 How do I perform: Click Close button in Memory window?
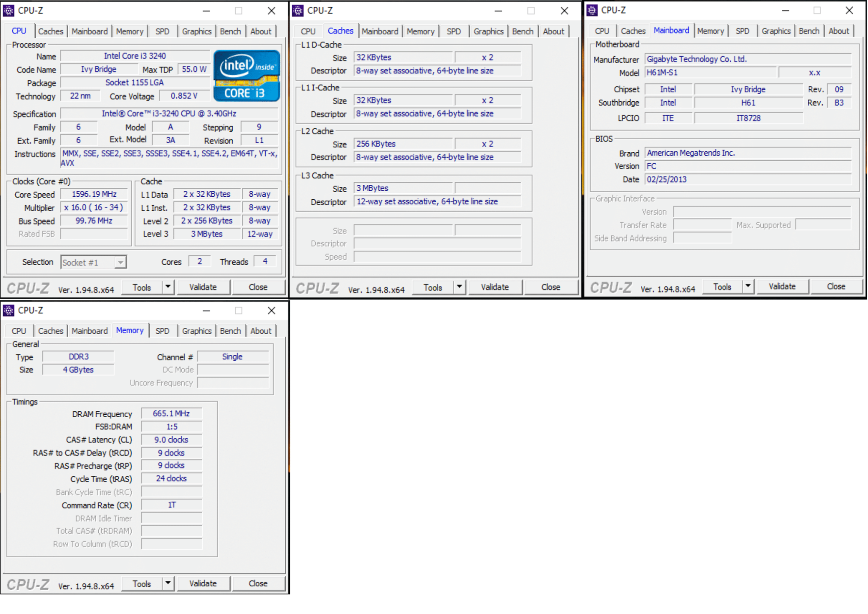pyautogui.click(x=258, y=583)
